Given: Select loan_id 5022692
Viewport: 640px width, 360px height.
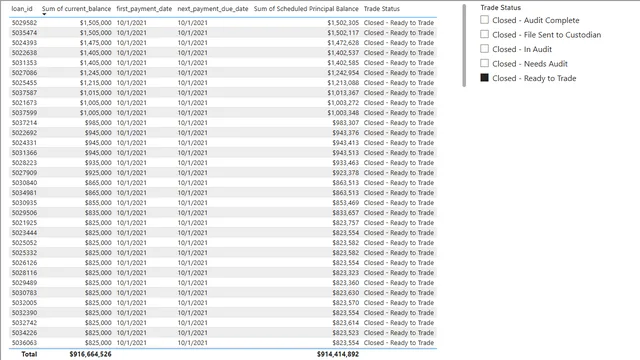Looking at the screenshot, I should [x=24, y=133].
